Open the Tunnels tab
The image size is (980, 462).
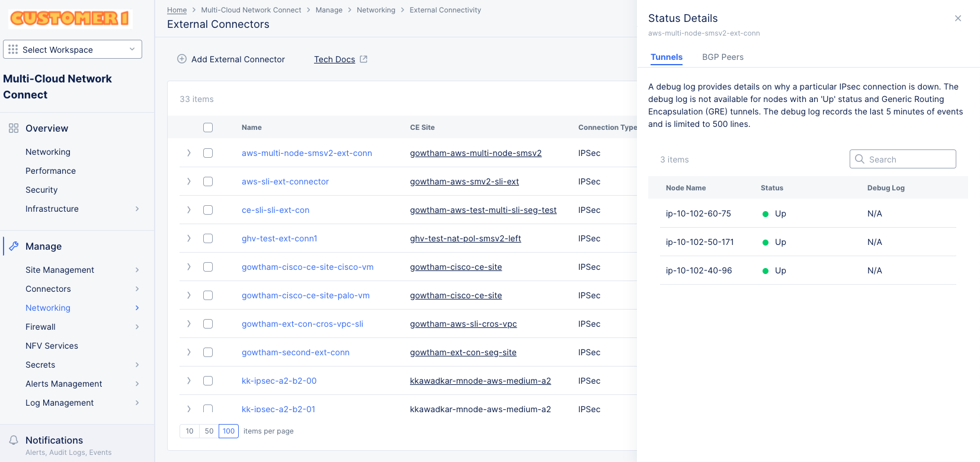(667, 57)
